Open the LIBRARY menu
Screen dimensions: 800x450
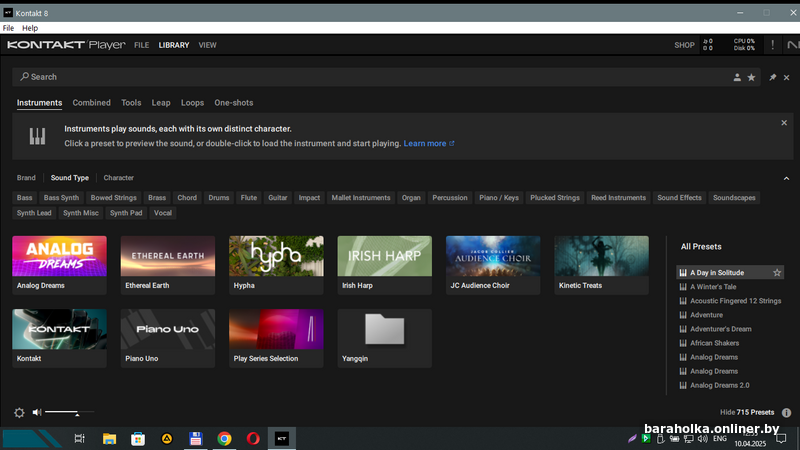click(x=173, y=45)
